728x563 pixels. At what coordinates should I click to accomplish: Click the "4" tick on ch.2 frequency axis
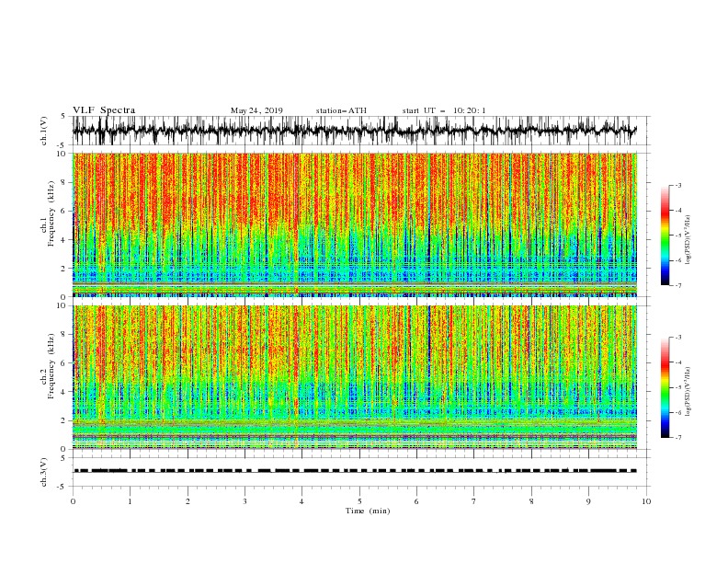click(x=63, y=392)
